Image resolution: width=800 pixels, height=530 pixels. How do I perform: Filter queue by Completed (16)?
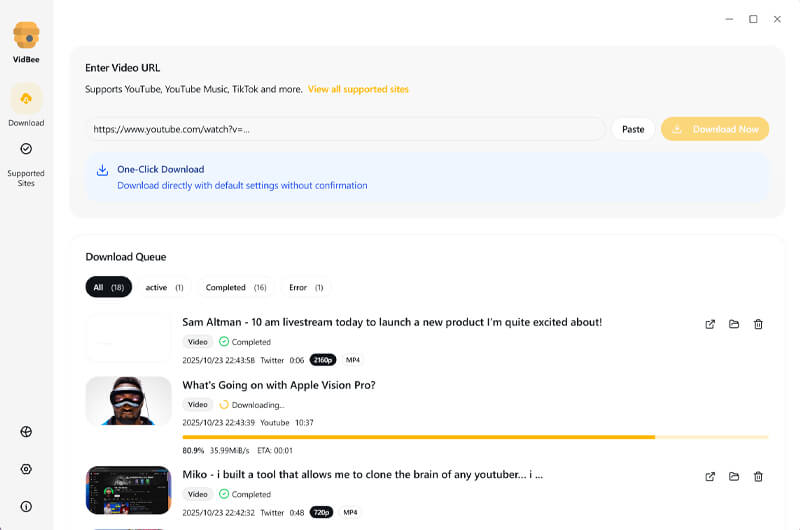tap(236, 287)
